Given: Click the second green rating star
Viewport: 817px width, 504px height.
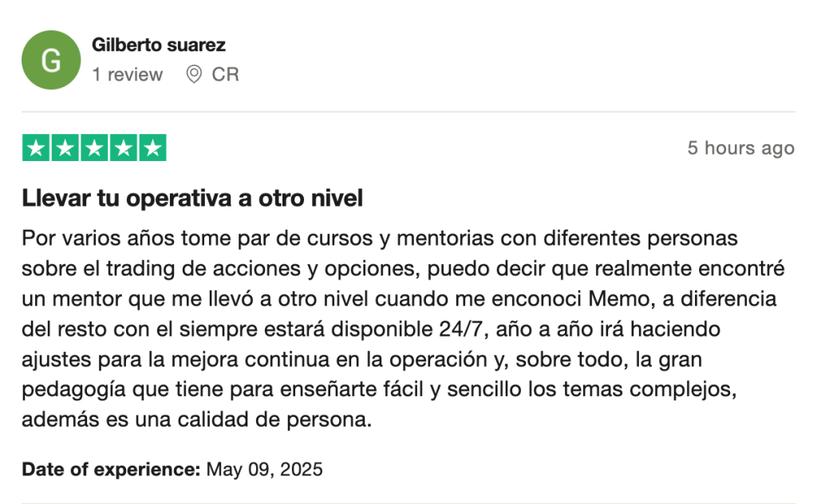Looking at the screenshot, I should pos(65,148).
